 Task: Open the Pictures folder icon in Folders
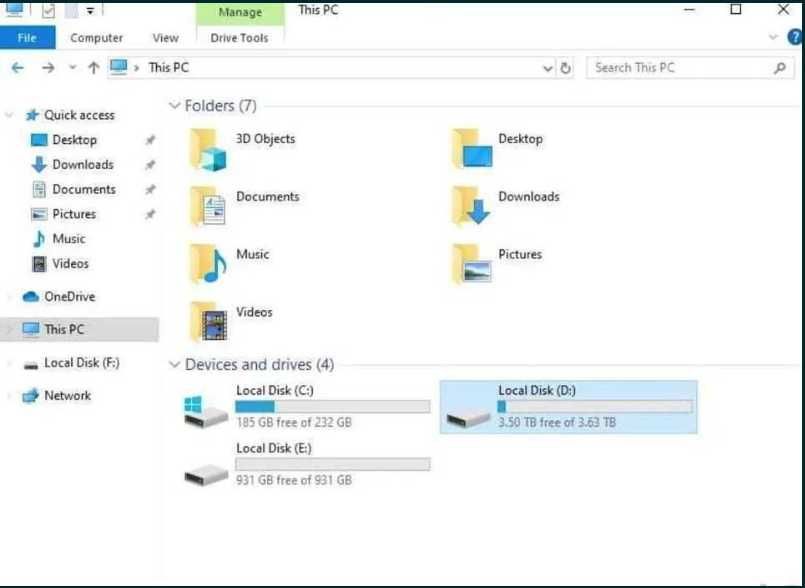point(472,264)
